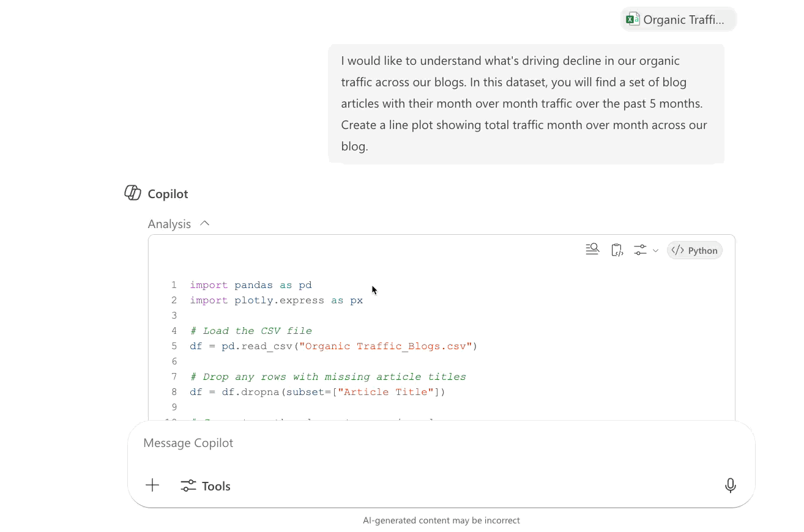The height and width of the screenshot is (532, 804).
Task: Click the Tools sliders icon
Action: 188,486
